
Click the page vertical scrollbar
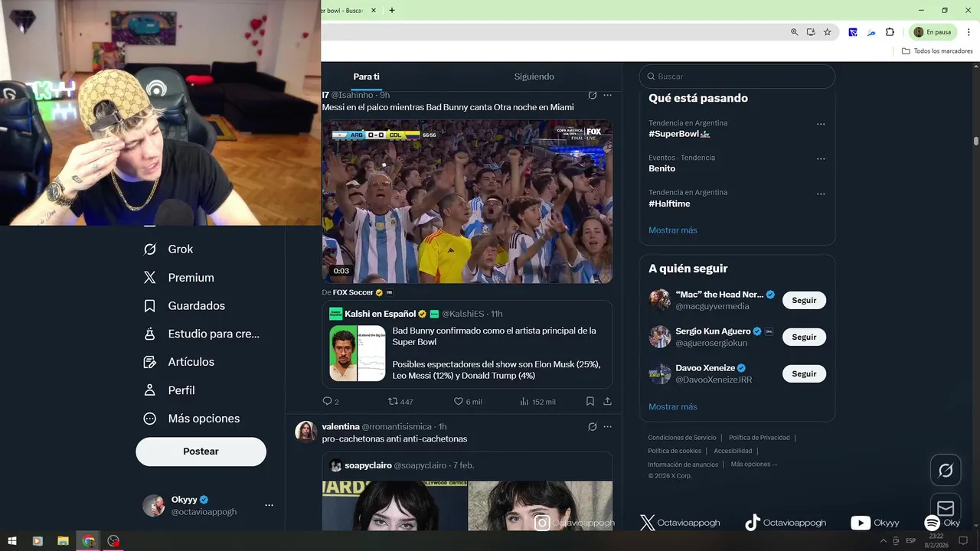976,141
